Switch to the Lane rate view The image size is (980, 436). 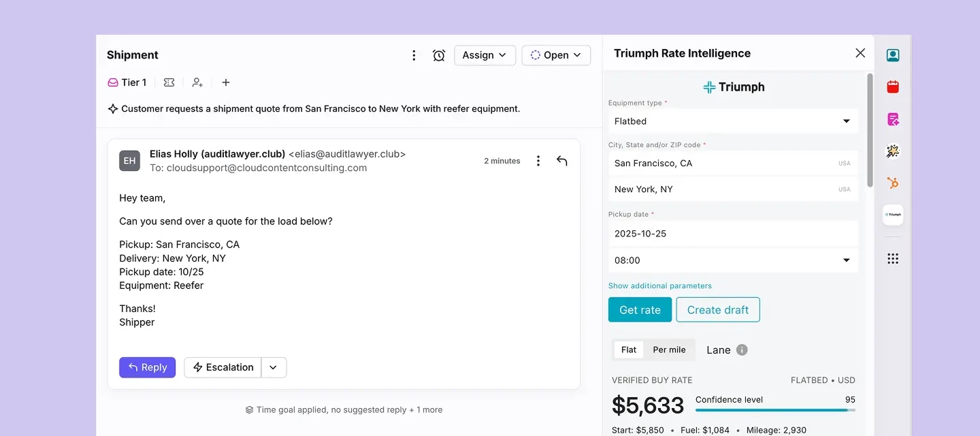pyautogui.click(x=717, y=349)
